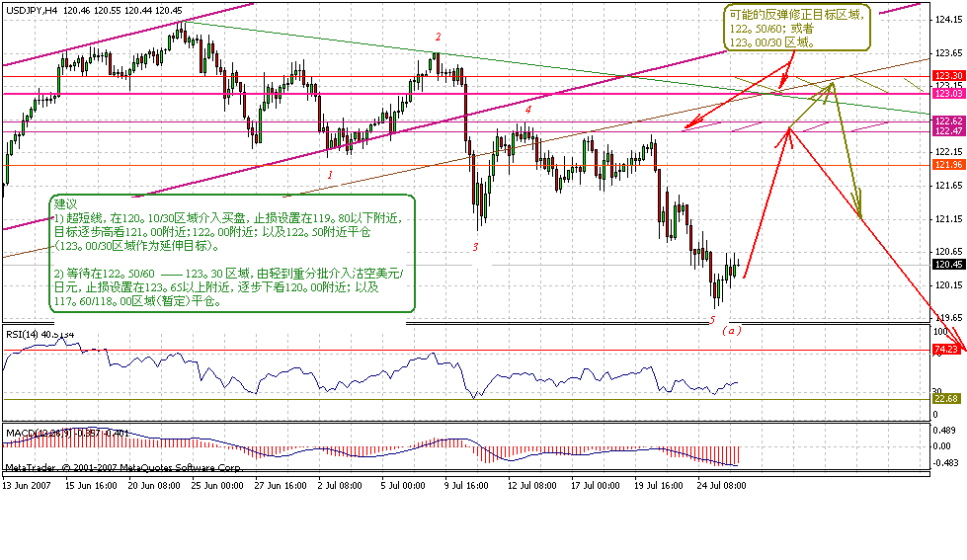Click the magenta 123.03 price level tag
This screenshot has height=560, width=967.
948,93
